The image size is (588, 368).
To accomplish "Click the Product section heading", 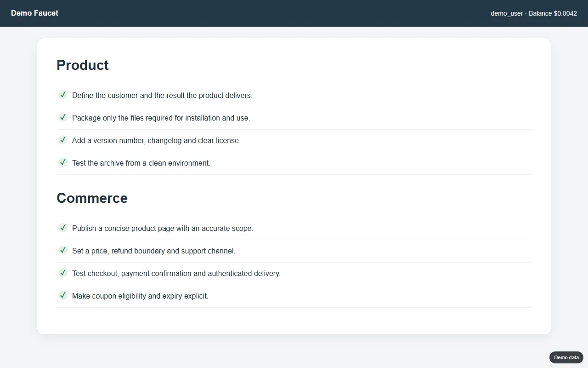I will point(83,65).
